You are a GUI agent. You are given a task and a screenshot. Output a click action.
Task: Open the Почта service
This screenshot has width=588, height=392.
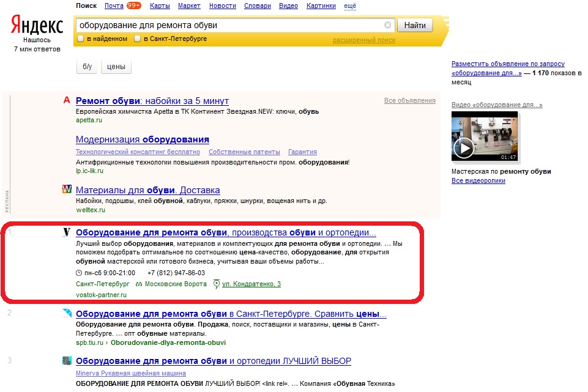[x=114, y=6]
